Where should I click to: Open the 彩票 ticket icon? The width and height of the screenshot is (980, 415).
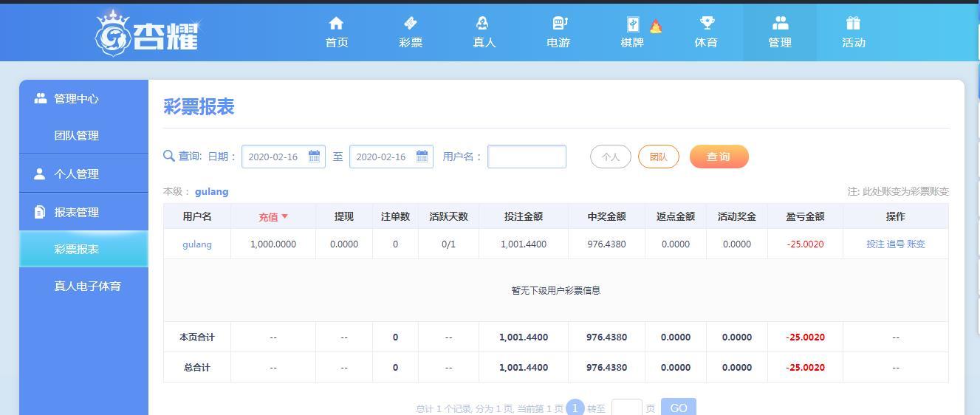(410, 24)
